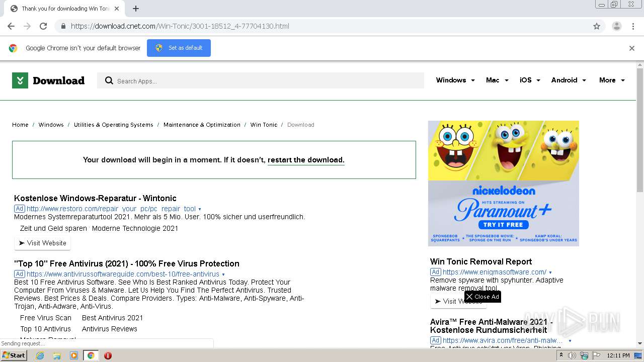Click the search magnifier icon
This screenshot has height=362, width=644.
coord(109,80)
